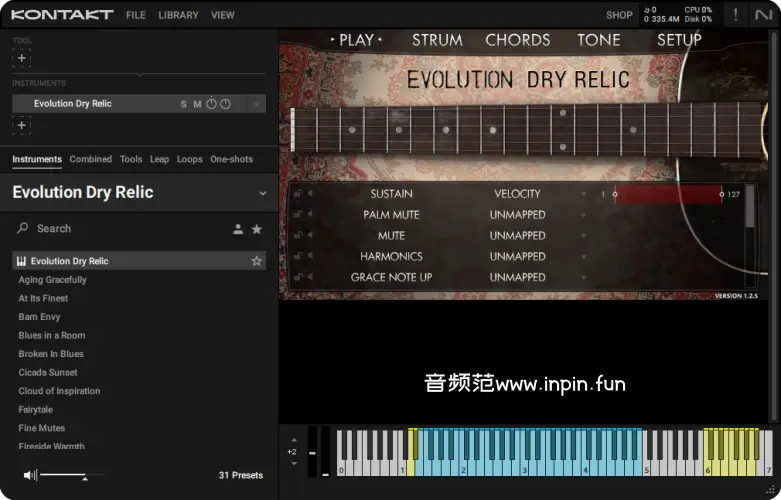Click the first knob icon in the instrument row

click(211, 104)
